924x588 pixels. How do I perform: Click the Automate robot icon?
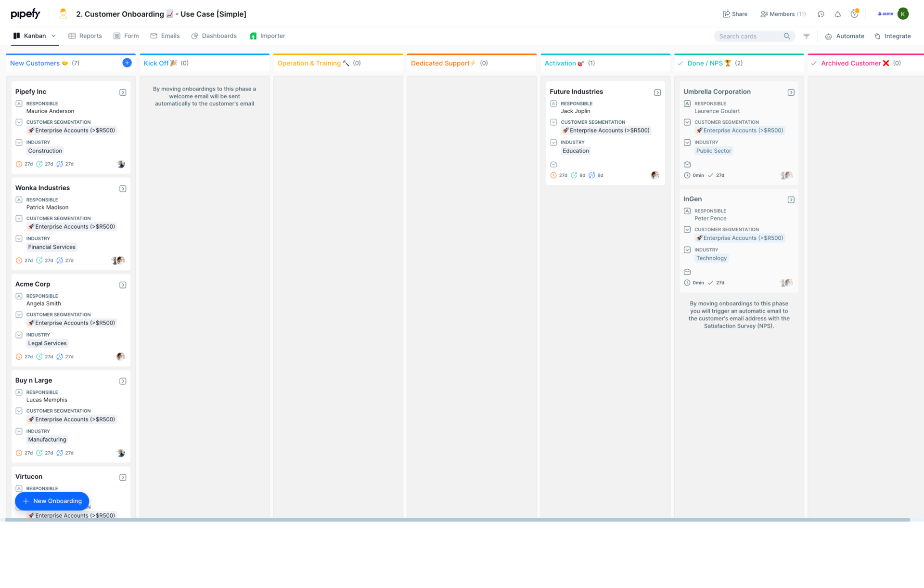coord(829,36)
